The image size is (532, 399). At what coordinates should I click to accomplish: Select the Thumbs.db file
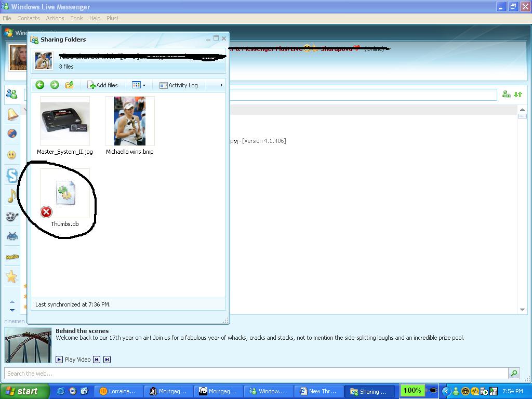point(65,198)
